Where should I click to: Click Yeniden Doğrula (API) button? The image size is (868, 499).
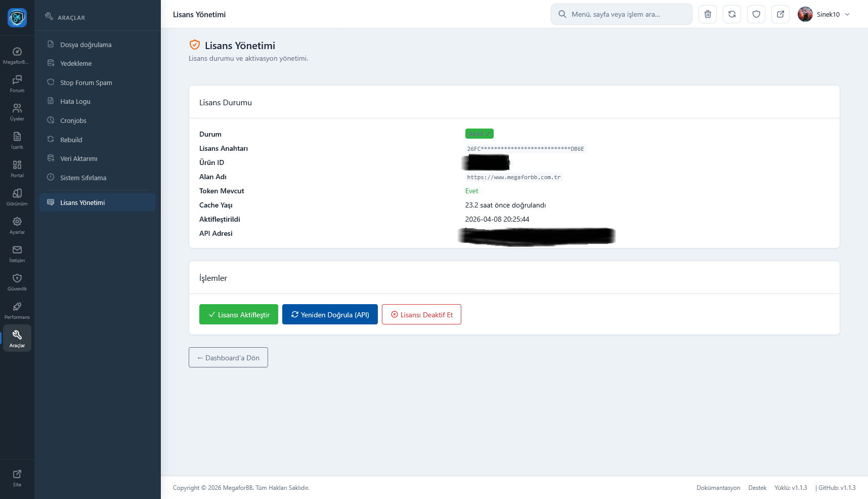pyautogui.click(x=330, y=314)
